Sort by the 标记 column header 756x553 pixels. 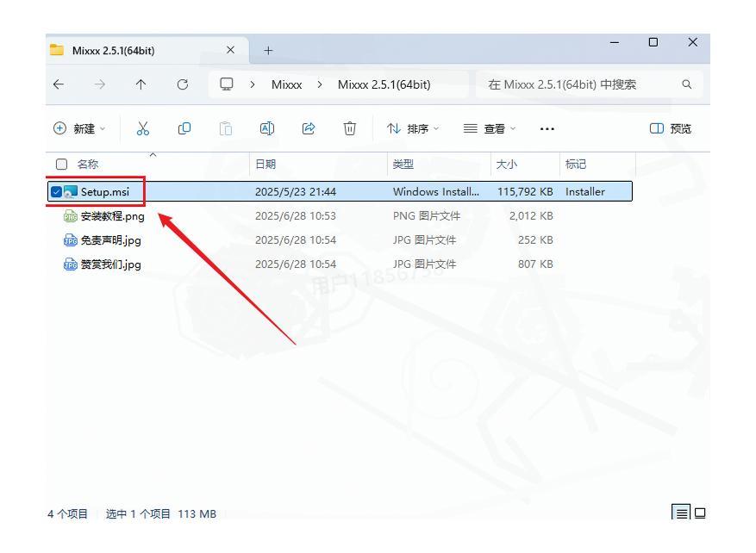(576, 165)
